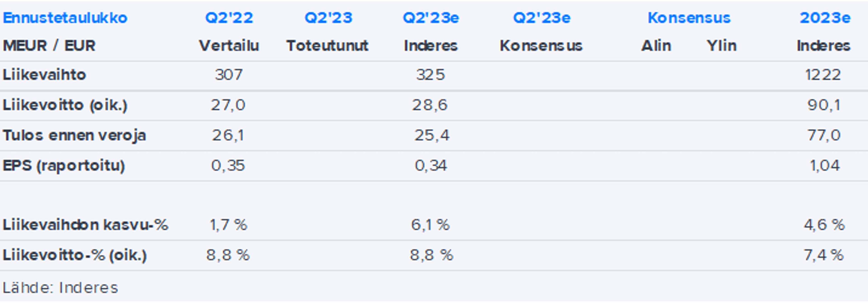This screenshot has width=868, height=305.
Task: Click the Ennustetaulukko table title
Action: [65, 18]
